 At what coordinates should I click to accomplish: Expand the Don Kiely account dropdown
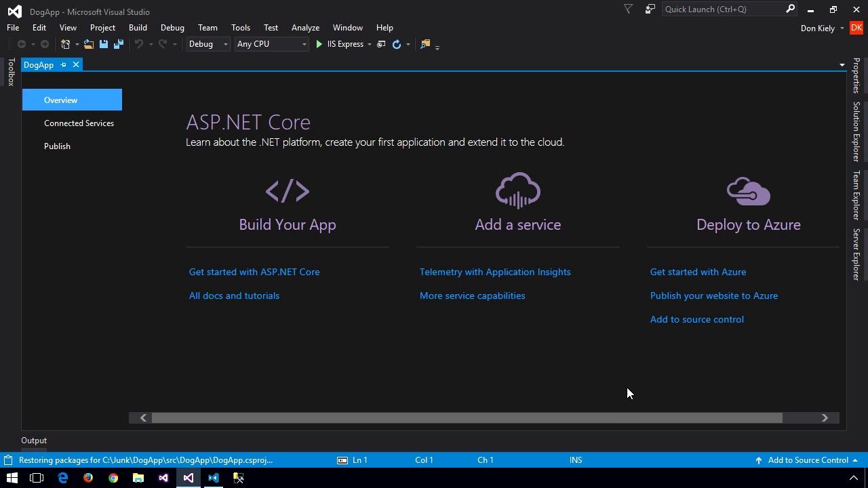[842, 28]
